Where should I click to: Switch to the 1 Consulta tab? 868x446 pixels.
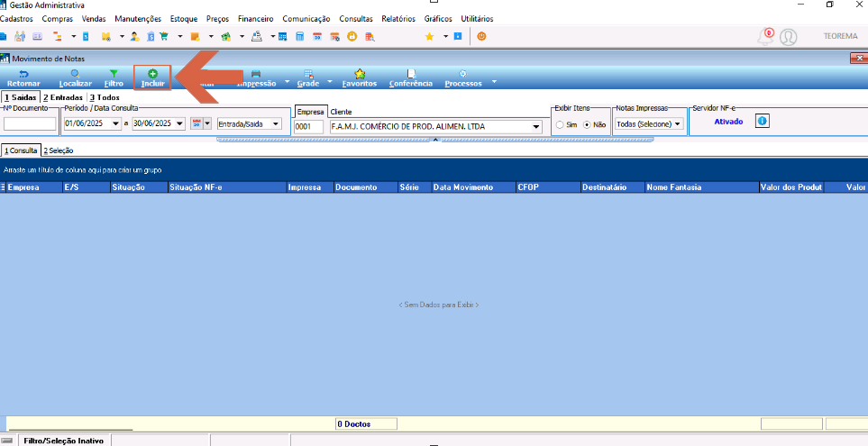click(21, 150)
